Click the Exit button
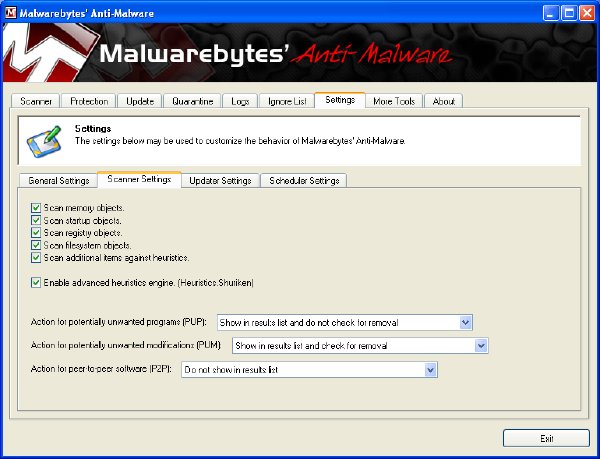 click(546, 438)
